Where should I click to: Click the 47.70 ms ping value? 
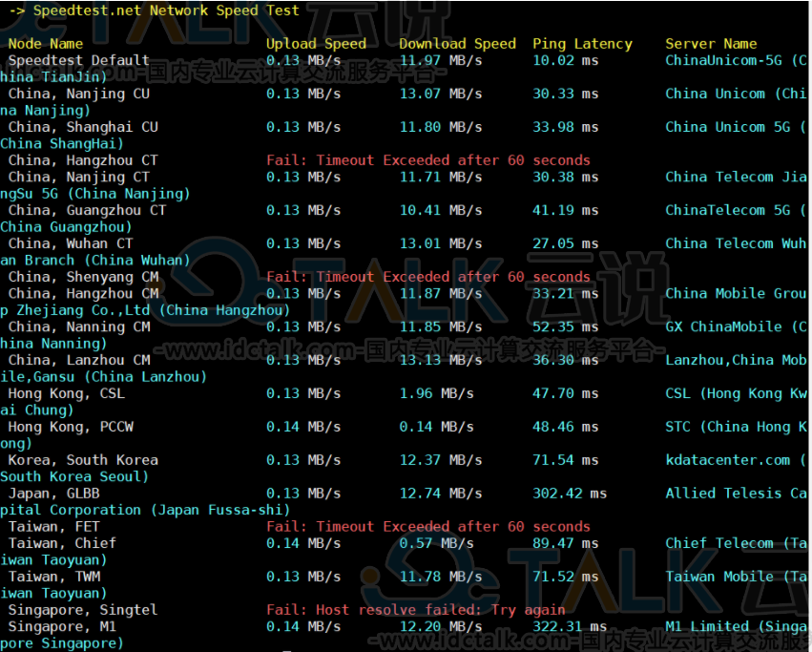tap(566, 394)
